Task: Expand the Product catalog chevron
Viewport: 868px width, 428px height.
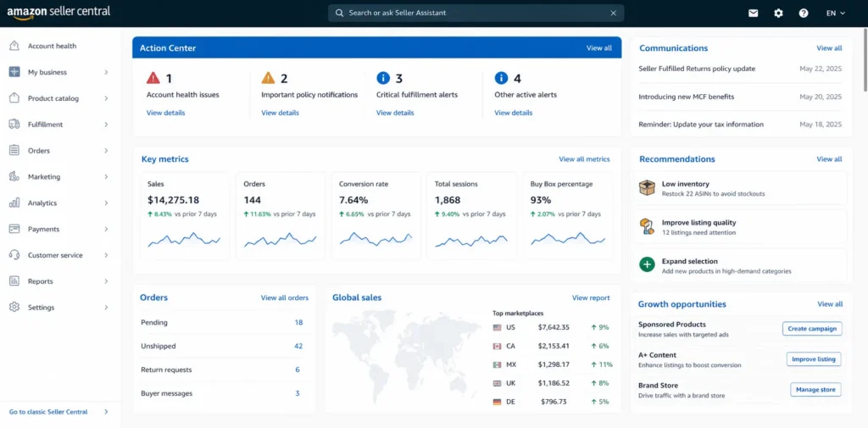Action: tap(106, 98)
